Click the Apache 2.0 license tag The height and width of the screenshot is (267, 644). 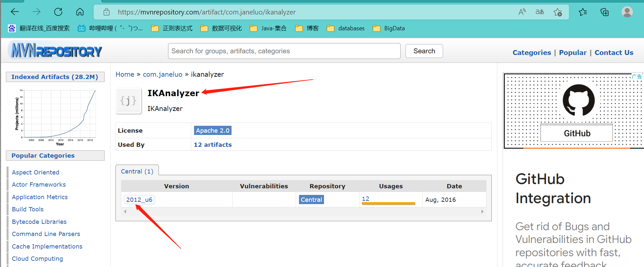[213, 130]
